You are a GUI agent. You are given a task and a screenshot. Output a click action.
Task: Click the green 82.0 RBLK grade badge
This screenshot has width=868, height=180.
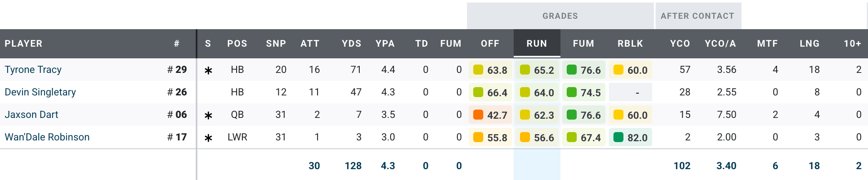pos(631,137)
